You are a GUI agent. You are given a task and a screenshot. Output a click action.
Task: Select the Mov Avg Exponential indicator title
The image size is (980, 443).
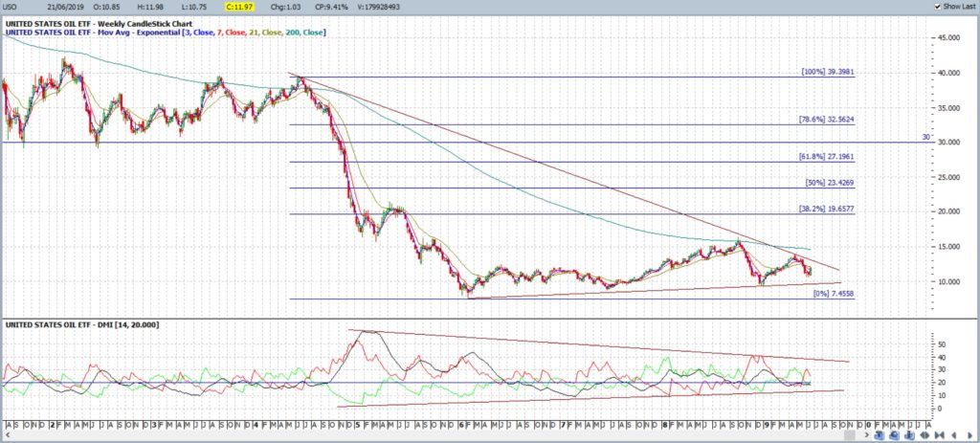(165, 32)
